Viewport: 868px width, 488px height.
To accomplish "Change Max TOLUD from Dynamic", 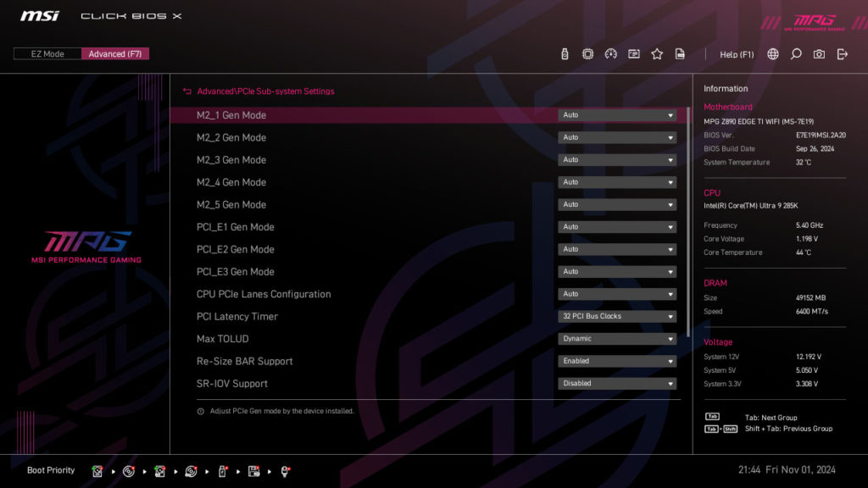I will tap(616, 338).
